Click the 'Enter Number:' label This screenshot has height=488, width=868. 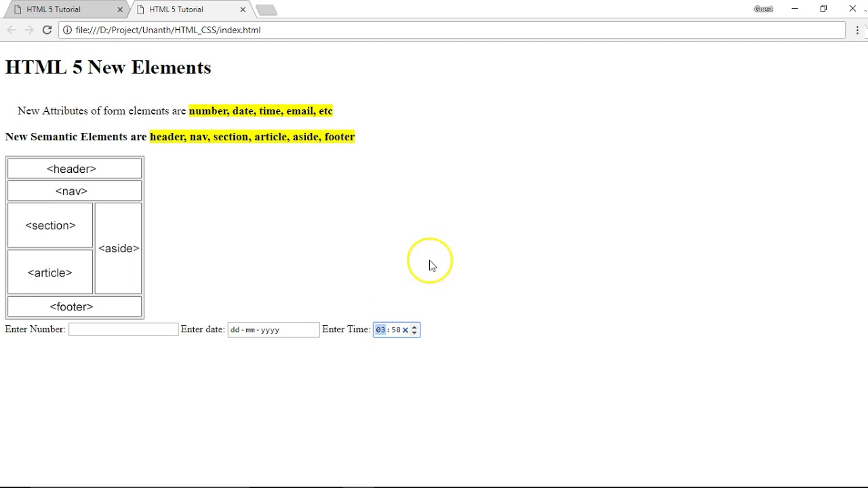[x=35, y=329]
